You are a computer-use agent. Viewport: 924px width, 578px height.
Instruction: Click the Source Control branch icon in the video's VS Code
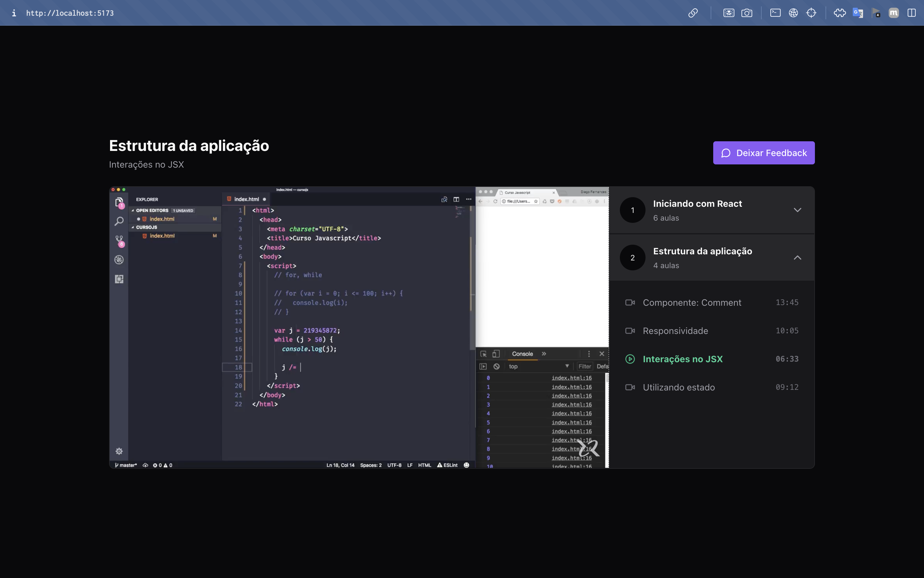[x=119, y=241]
